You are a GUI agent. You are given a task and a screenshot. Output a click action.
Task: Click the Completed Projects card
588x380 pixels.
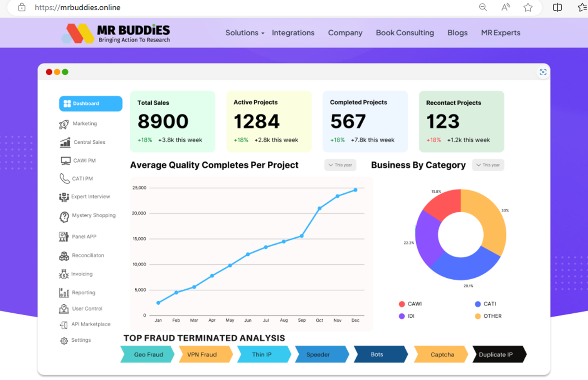[x=365, y=122]
